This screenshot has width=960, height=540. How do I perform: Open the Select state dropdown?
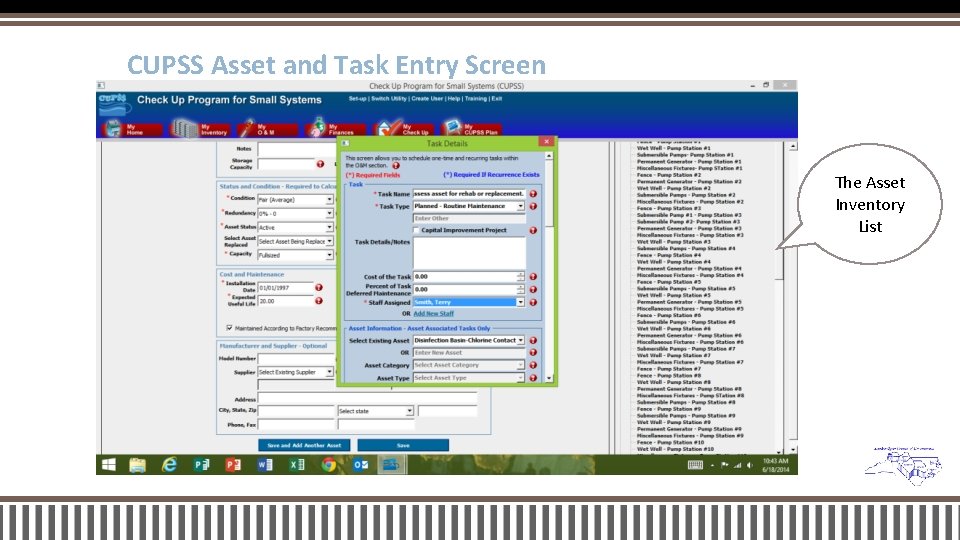point(410,411)
